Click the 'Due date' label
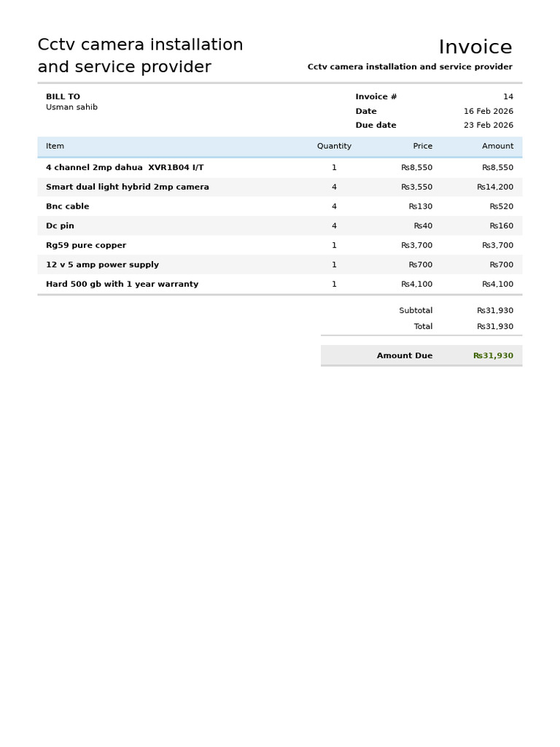This screenshot has height=747, width=560. (x=376, y=125)
